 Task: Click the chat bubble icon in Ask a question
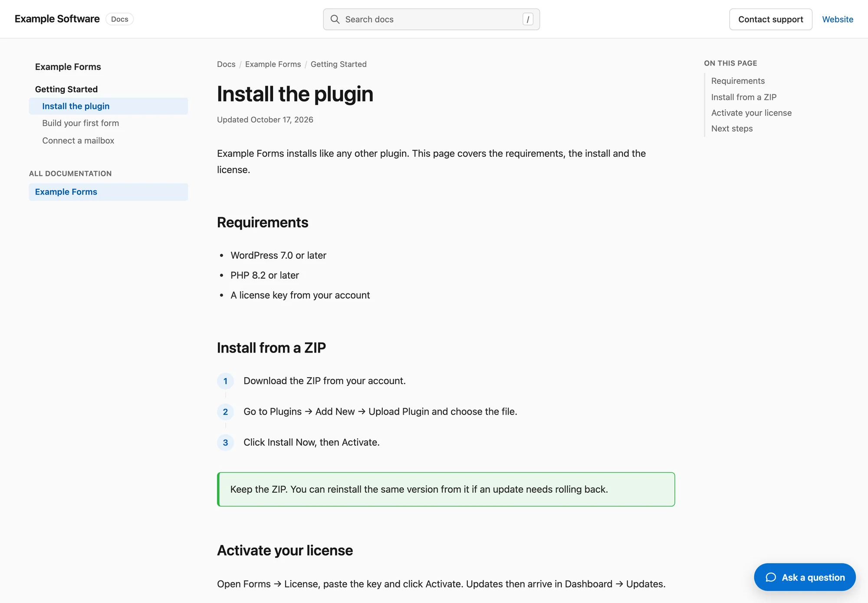(771, 577)
